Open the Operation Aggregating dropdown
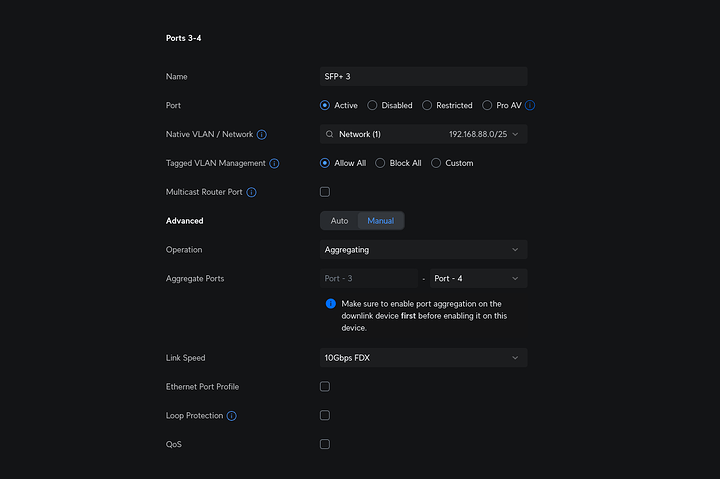Viewport: 720px width, 479px height. pyautogui.click(x=422, y=250)
